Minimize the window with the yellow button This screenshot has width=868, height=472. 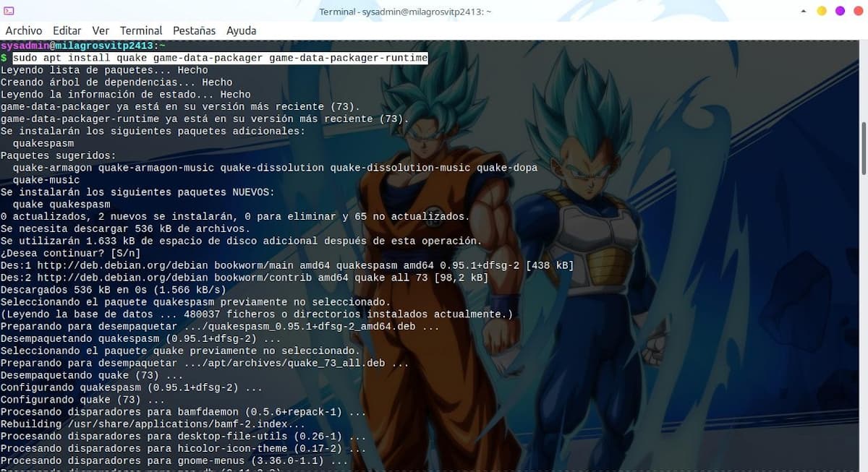click(x=822, y=11)
